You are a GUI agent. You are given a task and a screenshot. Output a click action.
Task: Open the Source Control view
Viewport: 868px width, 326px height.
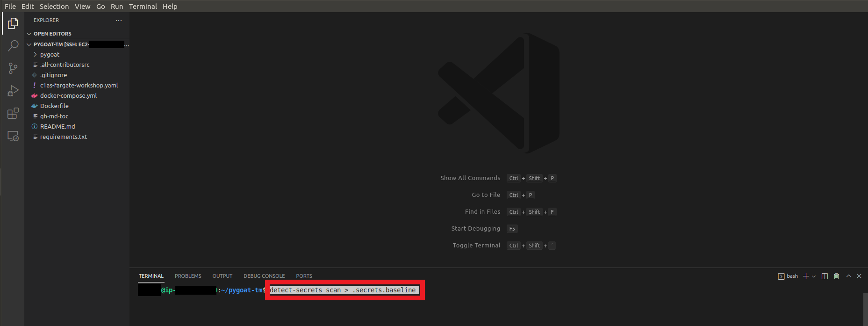tap(13, 68)
